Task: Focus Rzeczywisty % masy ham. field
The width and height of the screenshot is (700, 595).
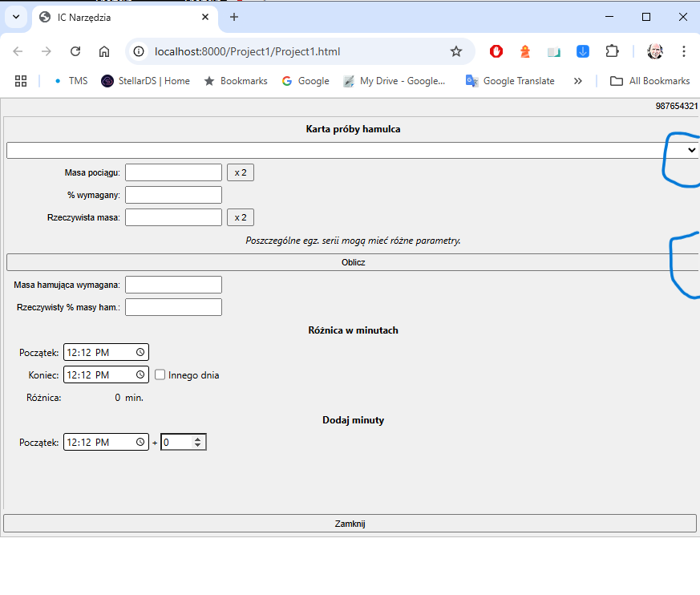Action: 173,307
